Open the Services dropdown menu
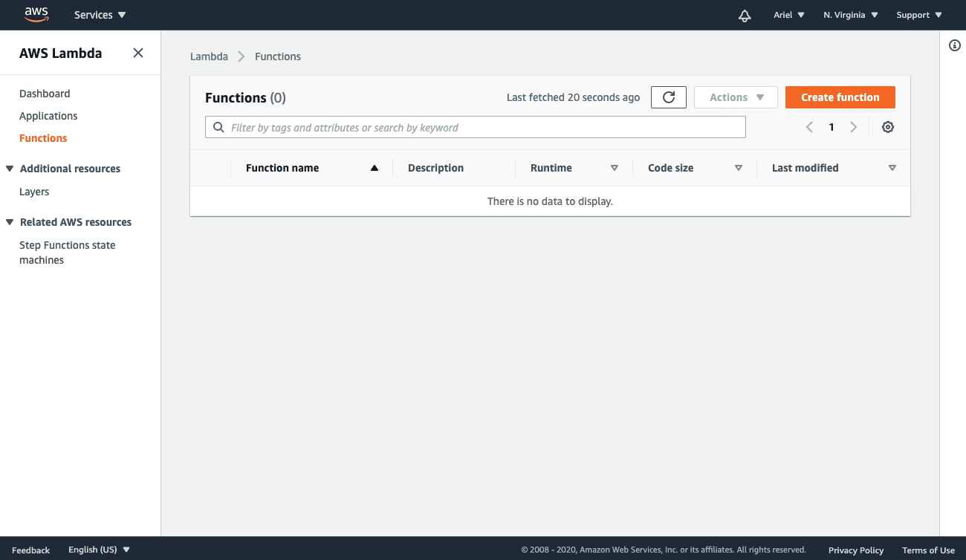Image resolution: width=966 pixels, height=560 pixels. [x=100, y=15]
